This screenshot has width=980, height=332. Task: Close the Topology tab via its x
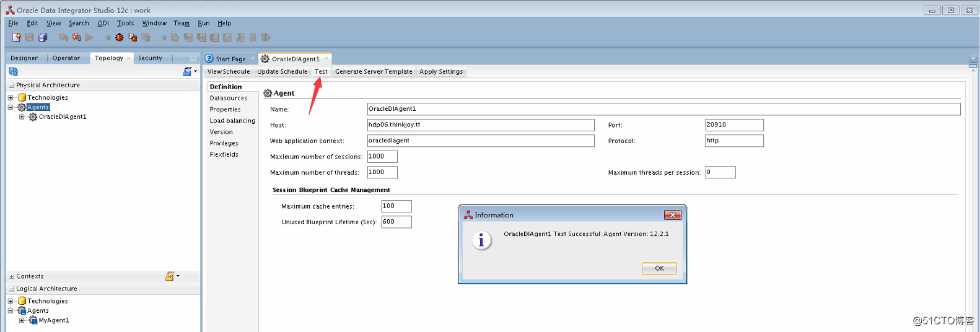pyautogui.click(x=128, y=58)
